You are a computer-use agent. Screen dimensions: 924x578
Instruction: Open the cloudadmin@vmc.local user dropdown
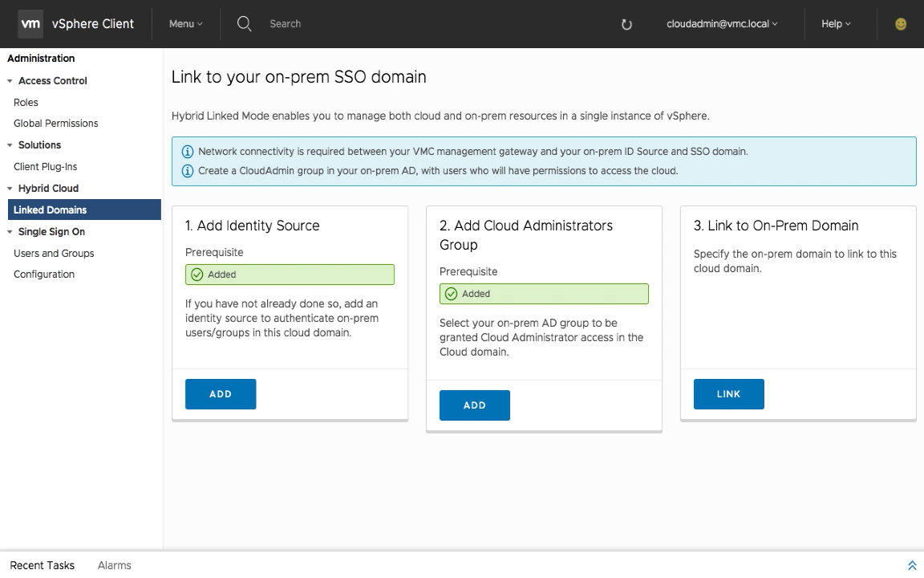tap(722, 24)
